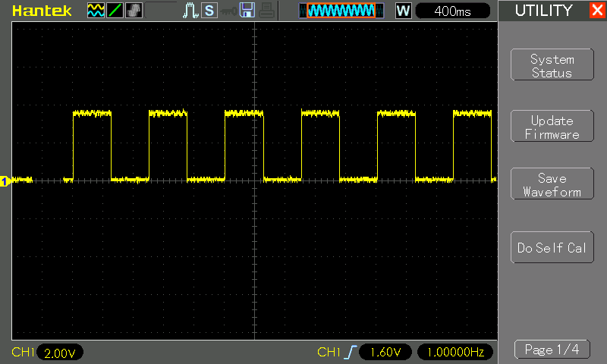Go to next page via Page 1/4
This screenshot has width=607, height=364.
point(552,350)
